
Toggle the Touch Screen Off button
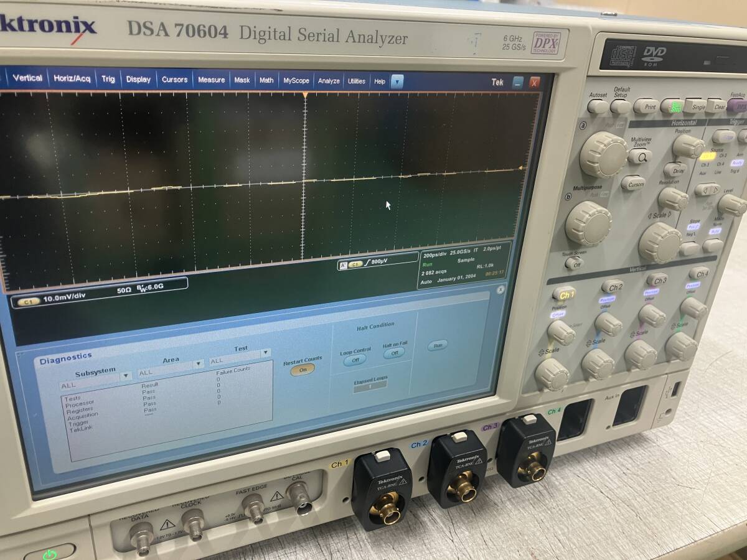click(x=574, y=263)
